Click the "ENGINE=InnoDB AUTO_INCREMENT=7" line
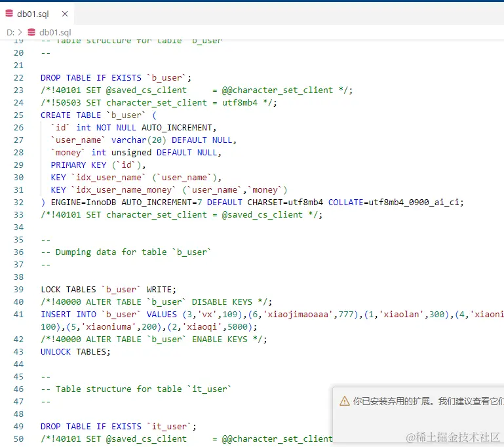The width and height of the screenshot is (504, 447). click(252, 202)
